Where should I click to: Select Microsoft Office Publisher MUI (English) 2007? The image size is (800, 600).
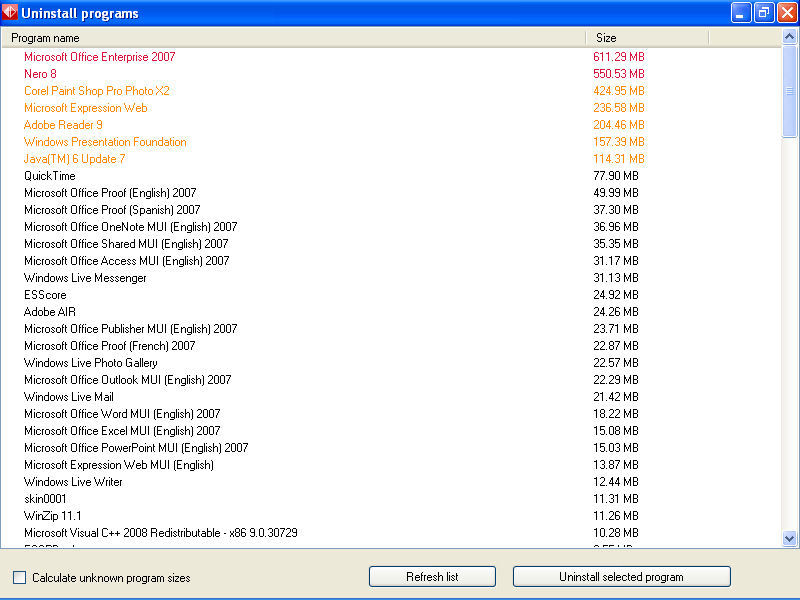point(131,329)
